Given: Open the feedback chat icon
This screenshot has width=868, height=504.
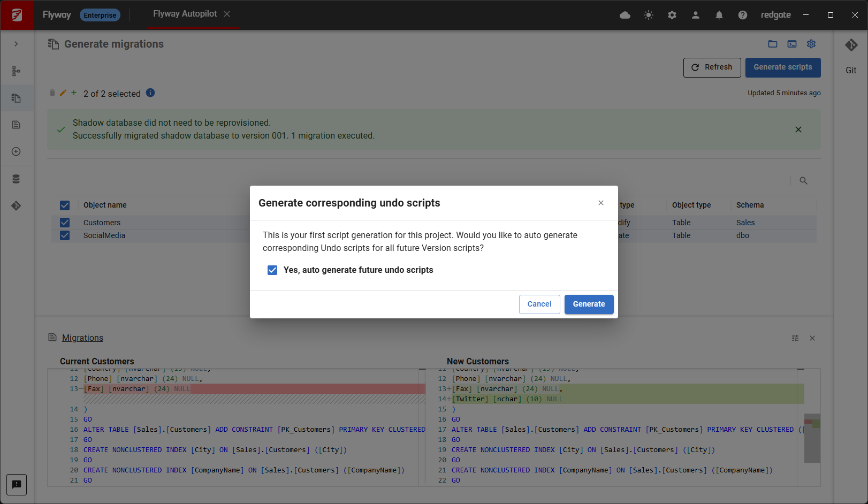Looking at the screenshot, I should [x=17, y=485].
